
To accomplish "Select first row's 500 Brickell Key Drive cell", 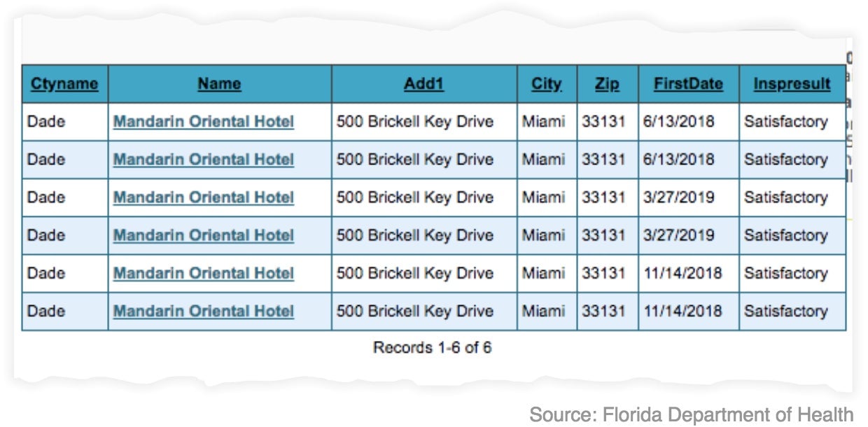I will click(424, 122).
